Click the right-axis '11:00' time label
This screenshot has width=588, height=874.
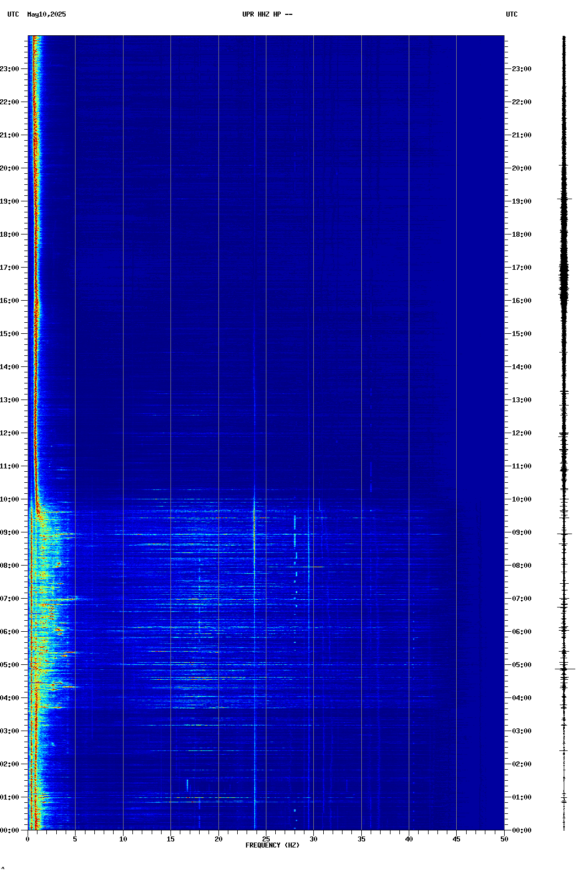click(x=522, y=466)
